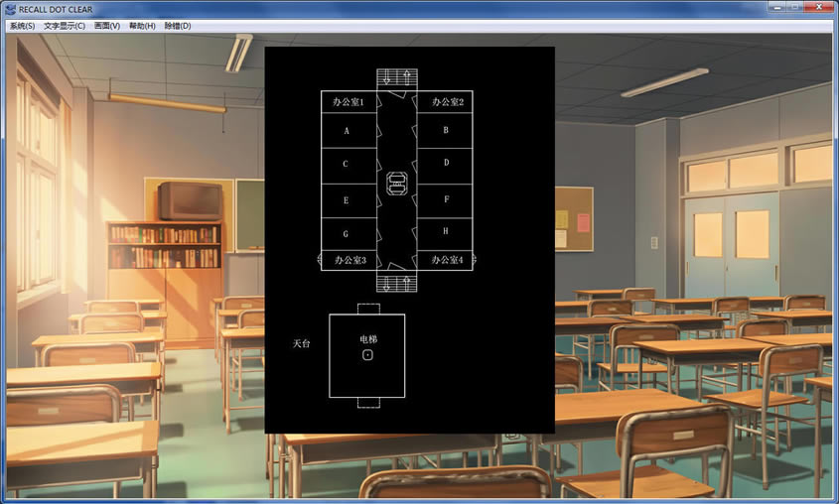The image size is (839, 504).
Task: Click the rooftop 电梯 square icon
Action: tap(367, 355)
